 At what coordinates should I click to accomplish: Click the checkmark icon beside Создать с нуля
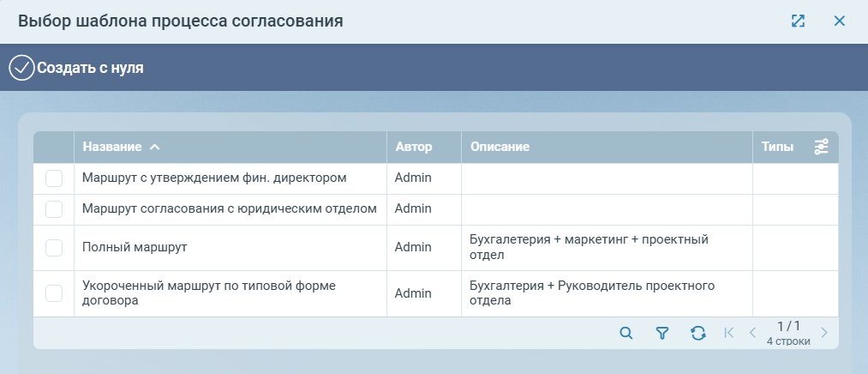tap(21, 68)
